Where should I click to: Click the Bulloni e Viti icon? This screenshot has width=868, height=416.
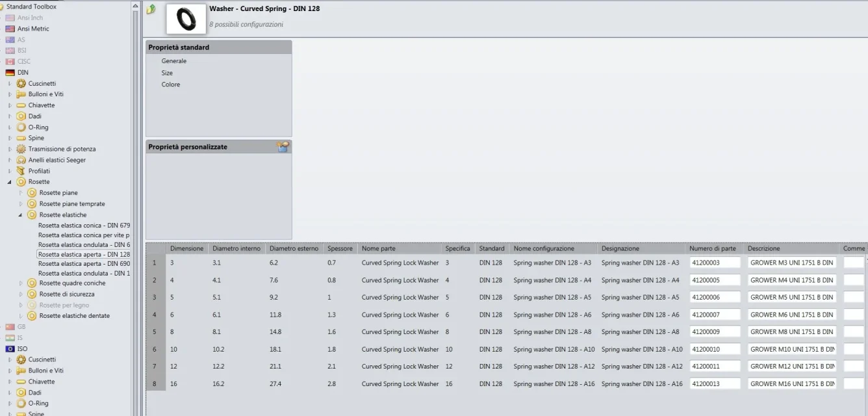click(x=21, y=94)
